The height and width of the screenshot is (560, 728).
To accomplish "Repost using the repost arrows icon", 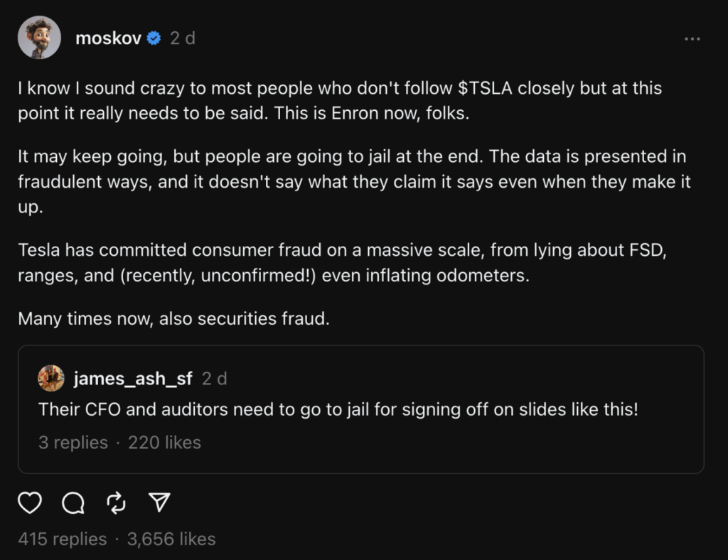I will [116, 503].
